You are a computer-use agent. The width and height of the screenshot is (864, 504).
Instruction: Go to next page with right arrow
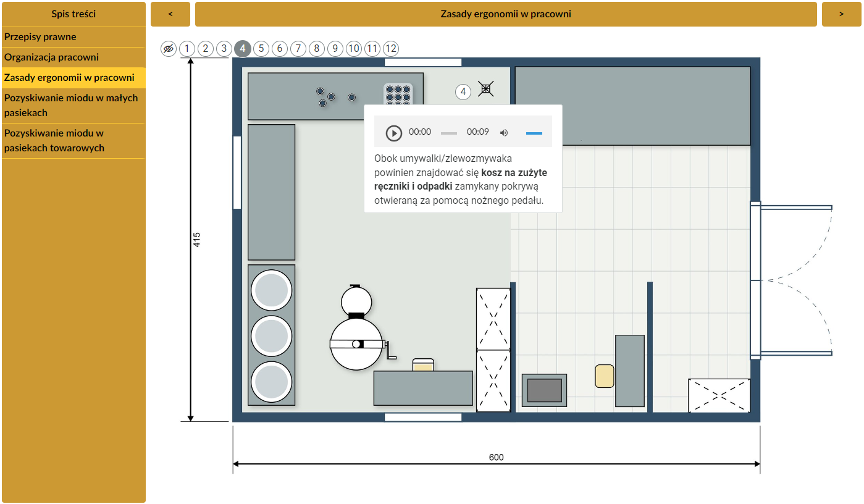tap(841, 14)
